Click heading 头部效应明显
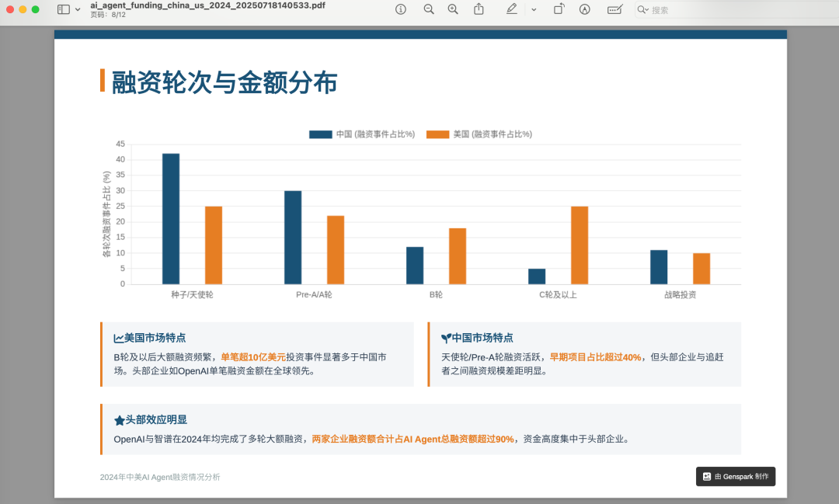The image size is (839, 504). [x=156, y=419]
